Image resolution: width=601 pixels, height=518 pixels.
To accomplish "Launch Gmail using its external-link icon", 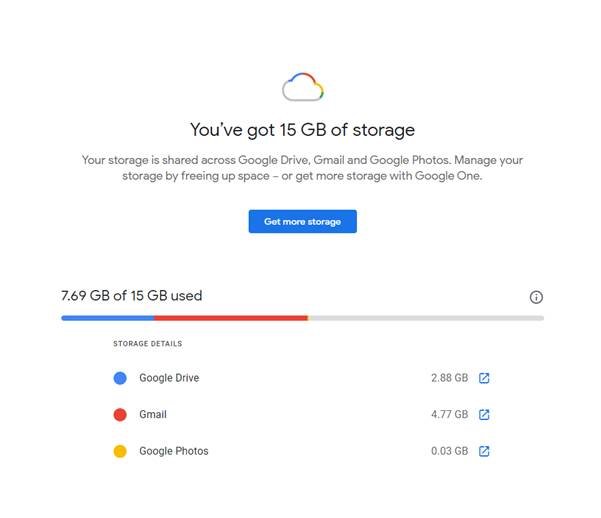I will (x=484, y=414).
